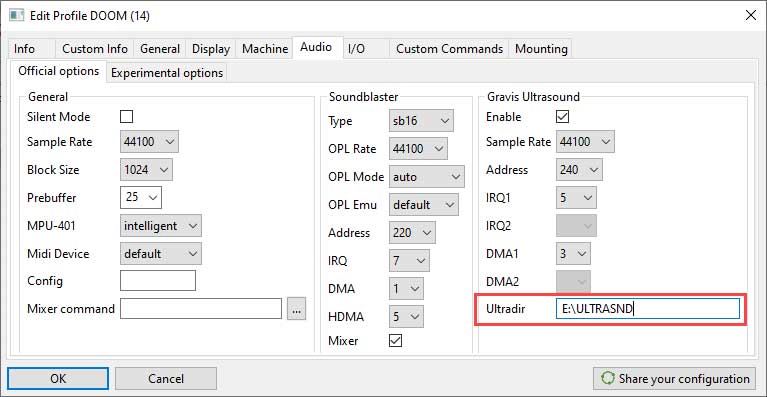Click the Ultradir path field
Image resolution: width=767 pixels, height=397 pixels.
(648, 309)
